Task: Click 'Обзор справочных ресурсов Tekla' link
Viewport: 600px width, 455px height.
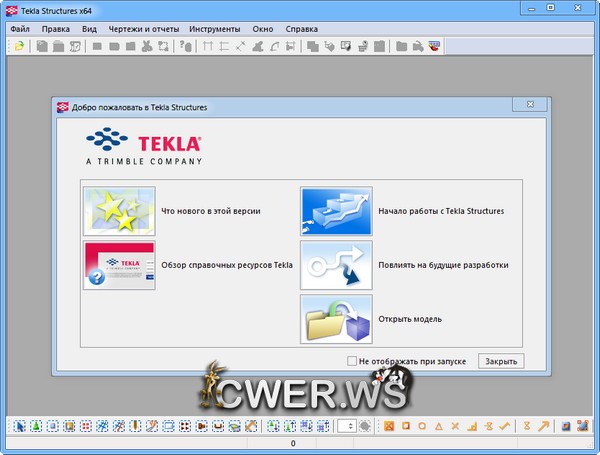Action: pyautogui.click(x=227, y=265)
